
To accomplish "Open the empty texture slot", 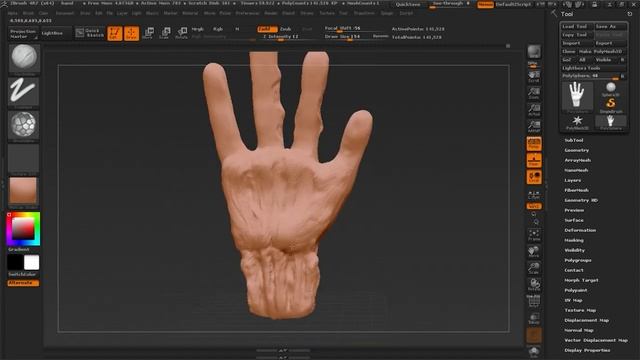I will 24,158.
